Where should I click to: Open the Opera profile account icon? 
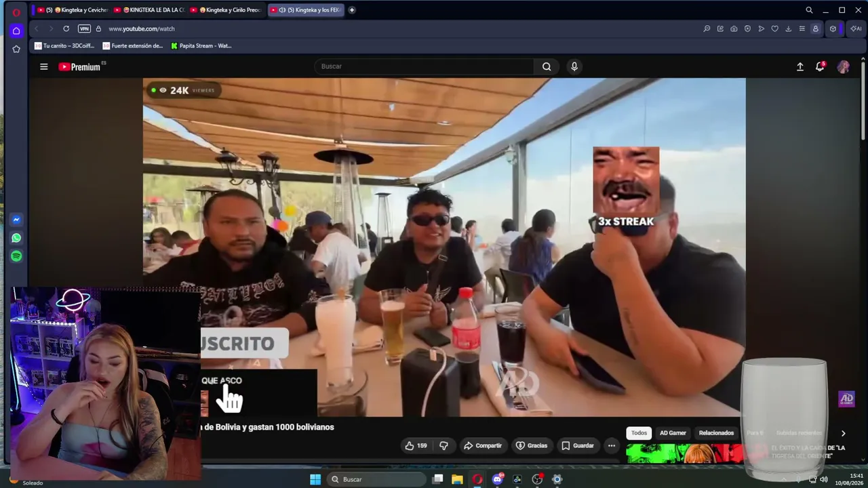coord(816,28)
